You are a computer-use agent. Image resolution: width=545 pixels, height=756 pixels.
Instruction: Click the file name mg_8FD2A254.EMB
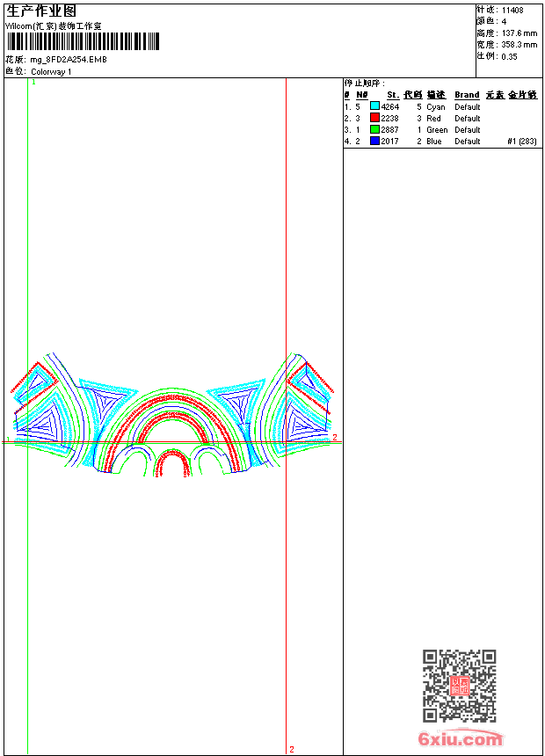pos(69,59)
